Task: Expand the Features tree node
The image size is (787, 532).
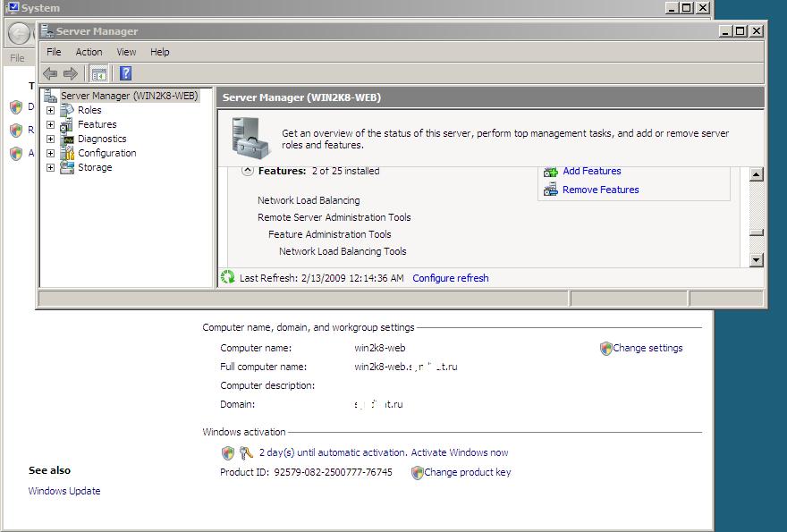Action: click(50, 124)
